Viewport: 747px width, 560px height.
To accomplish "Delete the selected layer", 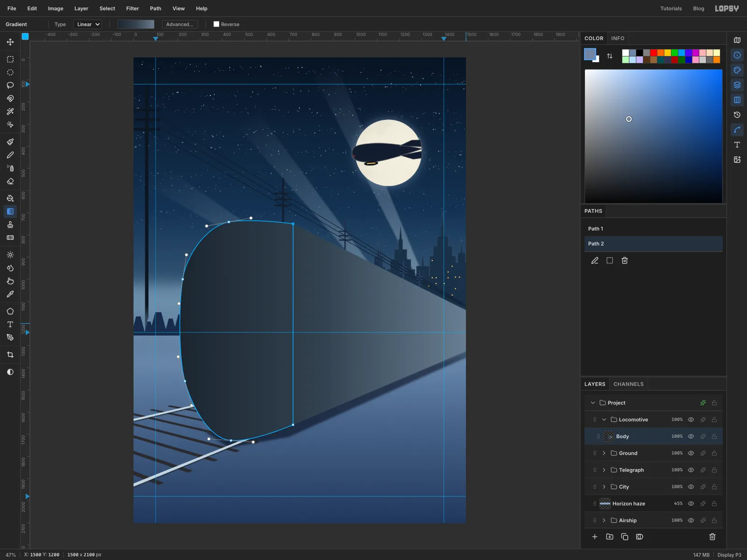I will (712, 537).
